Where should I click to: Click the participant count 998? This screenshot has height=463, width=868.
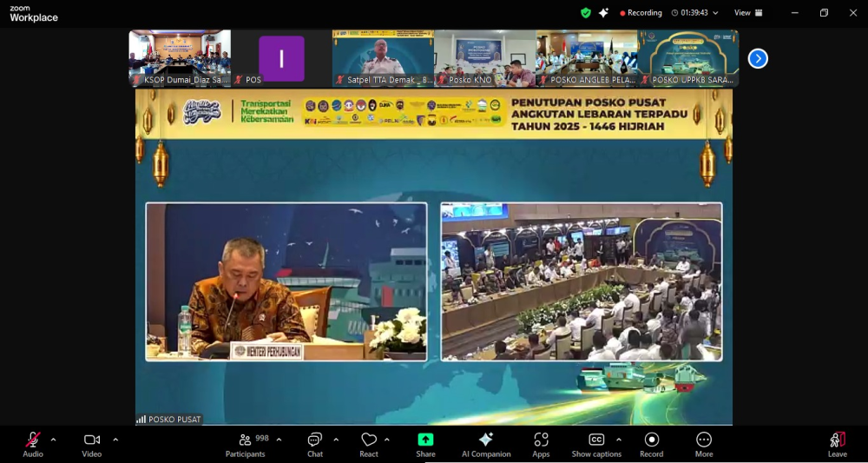[262, 438]
